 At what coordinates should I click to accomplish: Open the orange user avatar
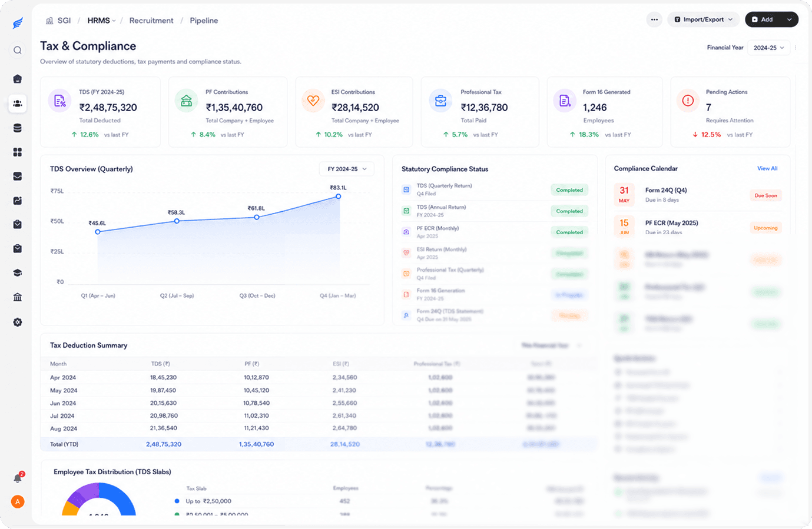[x=18, y=502]
